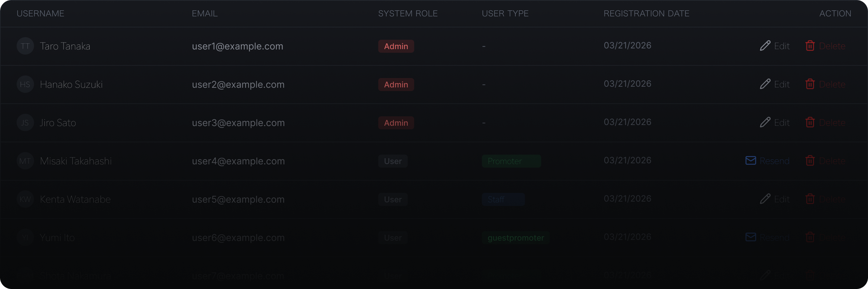Click the trash icon for Jiro Sato

(810, 122)
